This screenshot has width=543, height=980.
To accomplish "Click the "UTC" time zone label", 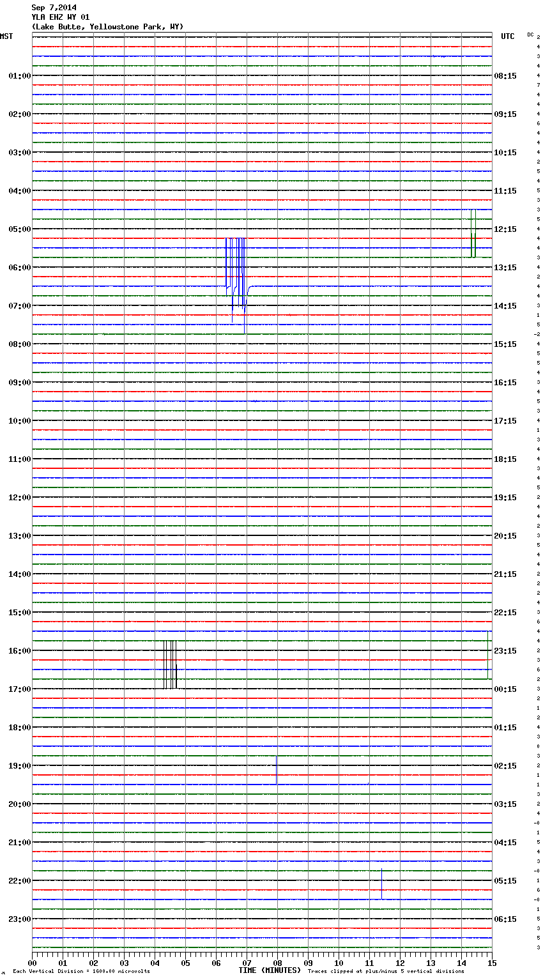I will [x=507, y=37].
